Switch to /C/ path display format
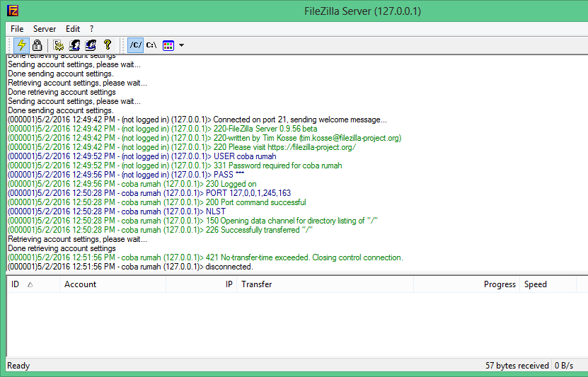 pyautogui.click(x=135, y=45)
